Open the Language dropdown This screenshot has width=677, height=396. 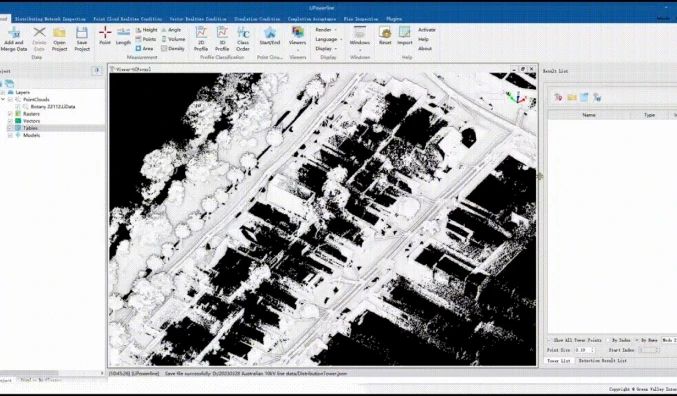click(x=329, y=39)
